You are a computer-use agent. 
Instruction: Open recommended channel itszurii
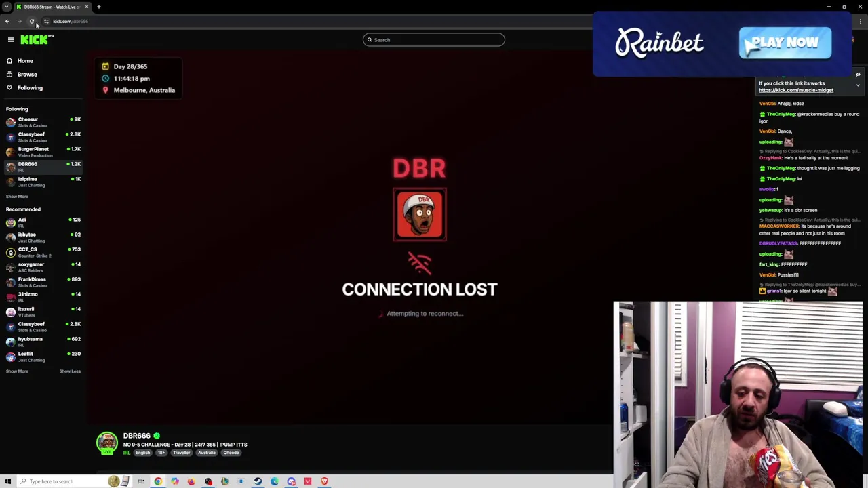pyautogui.click(x=43, y=312)
